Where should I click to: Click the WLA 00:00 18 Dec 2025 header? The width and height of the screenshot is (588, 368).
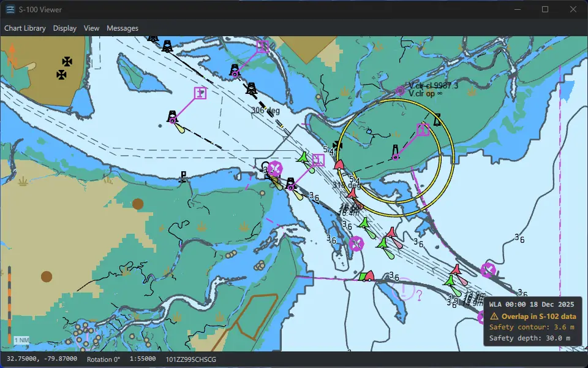click(532, 304)
